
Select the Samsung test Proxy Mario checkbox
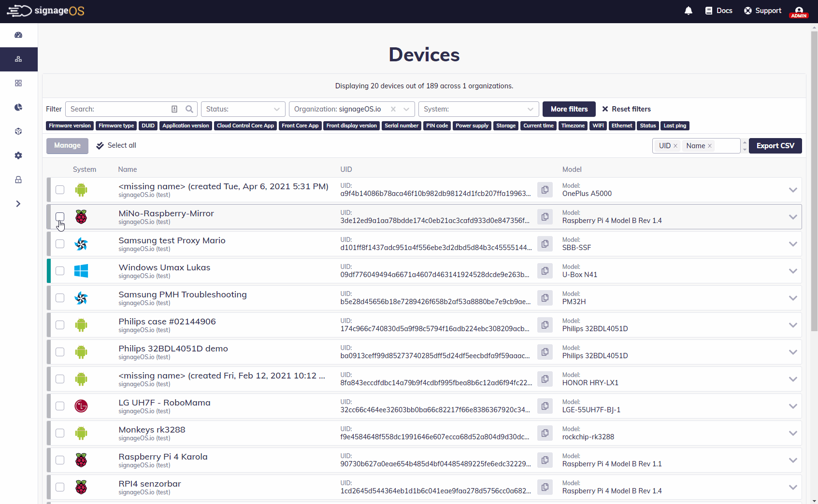point(60,244)
